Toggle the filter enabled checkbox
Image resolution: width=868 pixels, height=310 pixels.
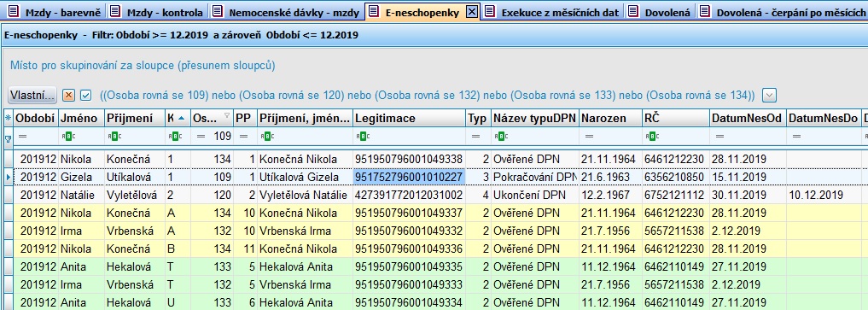[85, 95]
